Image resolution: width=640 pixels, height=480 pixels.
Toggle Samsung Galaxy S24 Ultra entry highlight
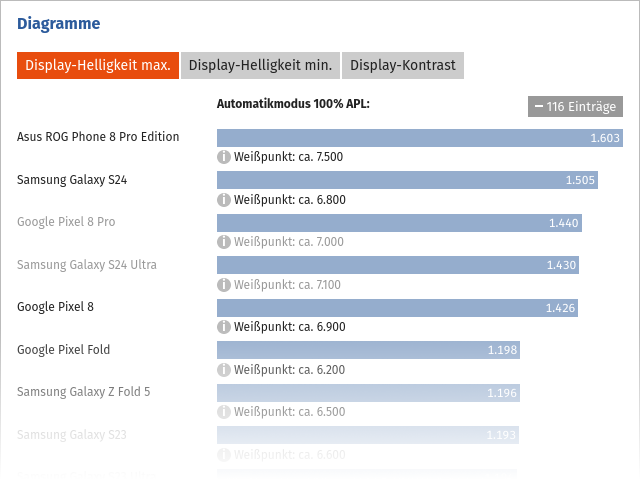87,264
